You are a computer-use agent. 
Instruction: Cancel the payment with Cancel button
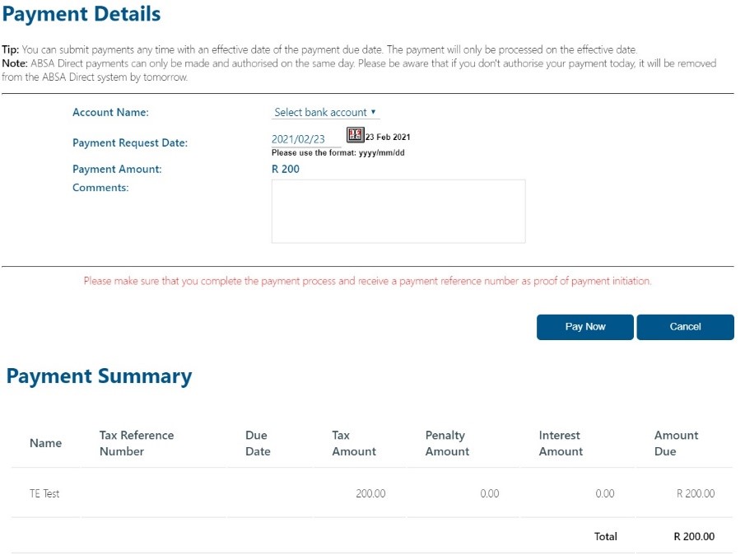pos(685,327)
